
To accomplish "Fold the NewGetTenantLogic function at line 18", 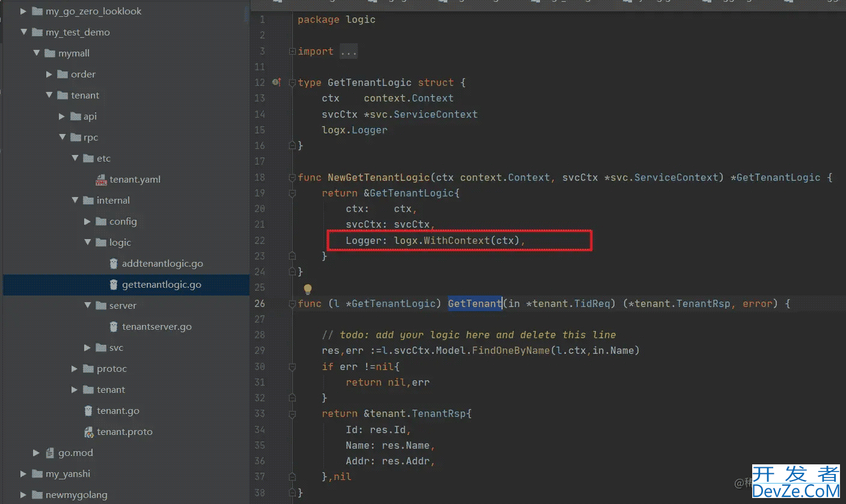I will pyautogui.click(x=292, y=178).
